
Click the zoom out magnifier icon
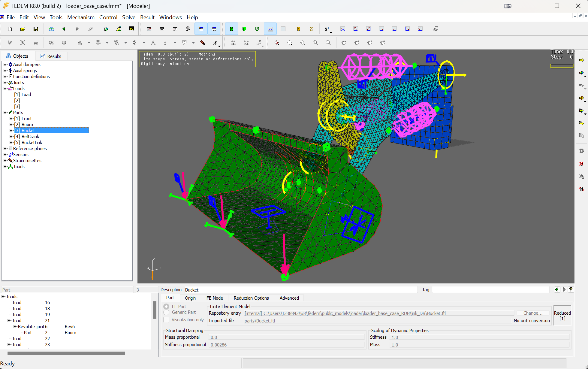pos(328,43)
